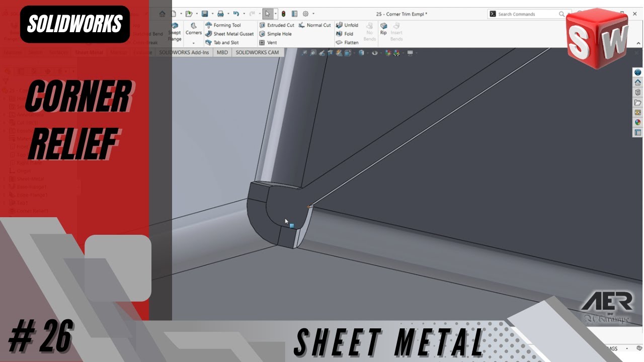Add a Vent feature
The height and width of the screenshot is (362, 644).
pos(268,43)
